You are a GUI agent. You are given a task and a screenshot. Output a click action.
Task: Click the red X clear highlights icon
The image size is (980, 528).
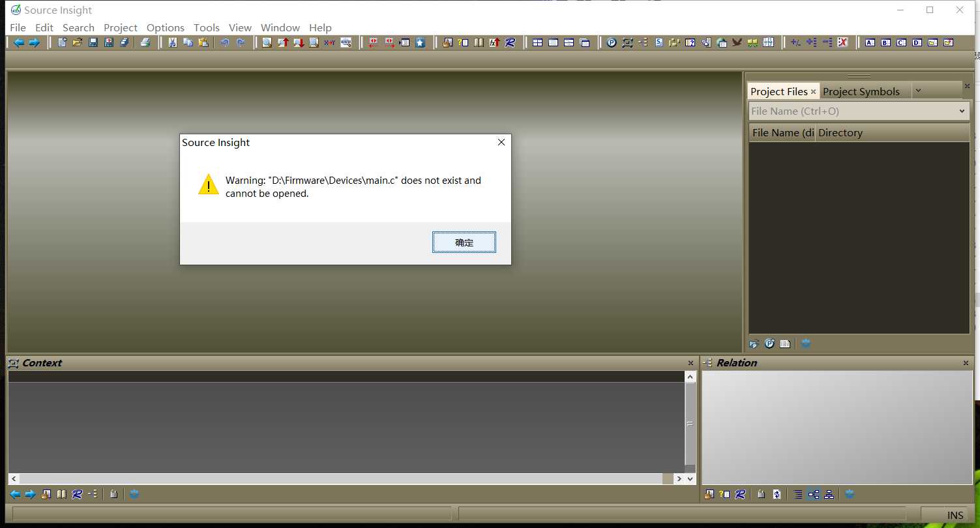(842, 42)
